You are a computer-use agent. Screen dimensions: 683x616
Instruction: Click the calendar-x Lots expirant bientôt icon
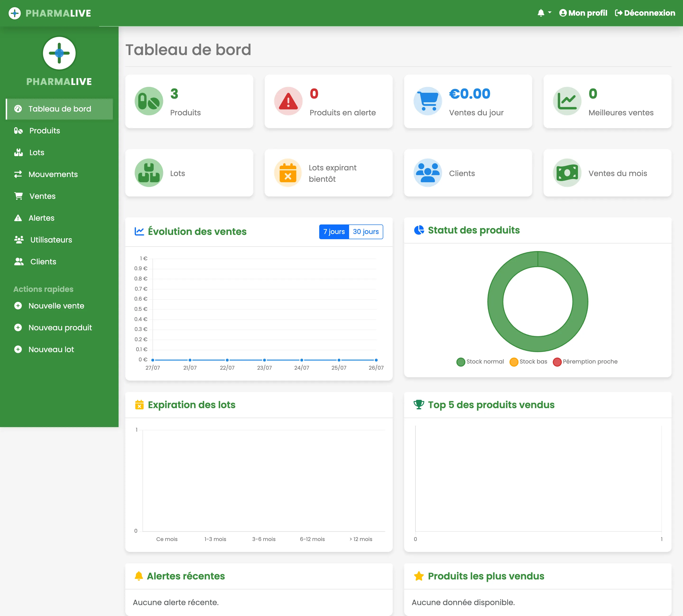[x=288, y=173]
